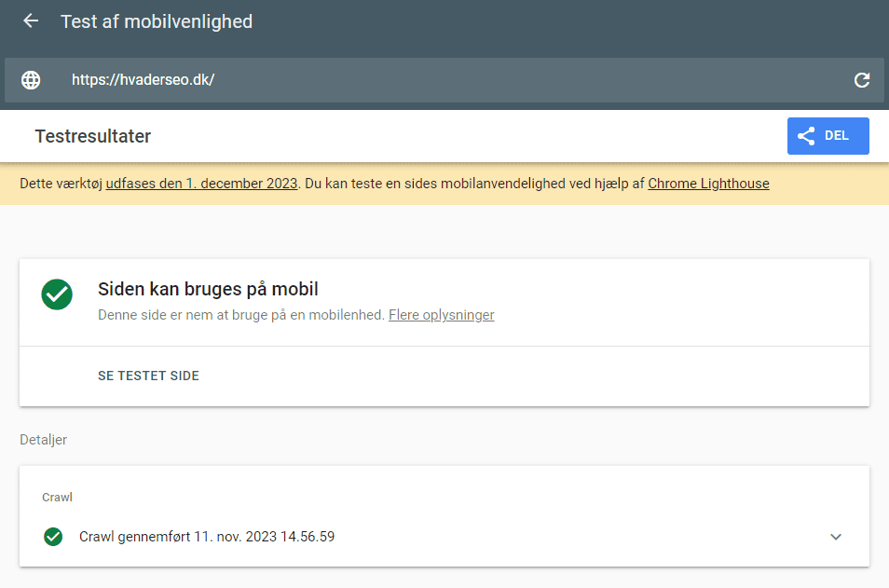This screenshot has width=889, height=588.
Task: Click the back arrow at top left
Action: pos(31,20)
